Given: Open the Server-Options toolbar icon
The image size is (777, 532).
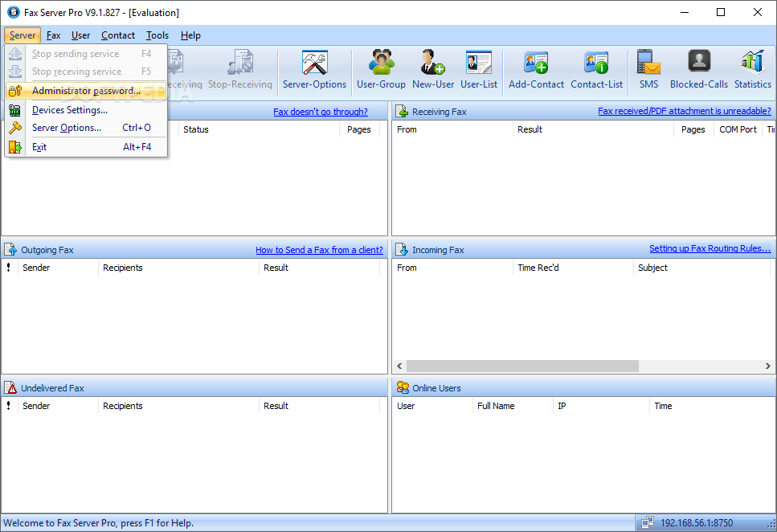Looking at the screenshot, I should (315, 63).
